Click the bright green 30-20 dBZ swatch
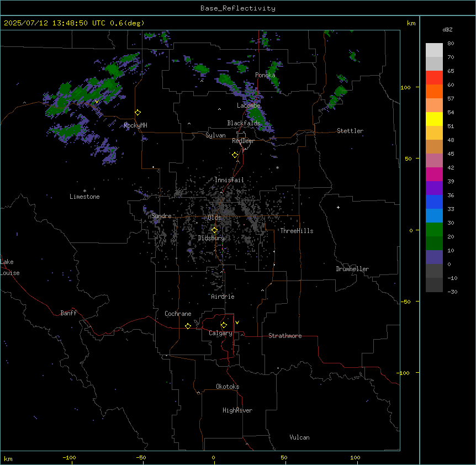 (x=434, y=230)
